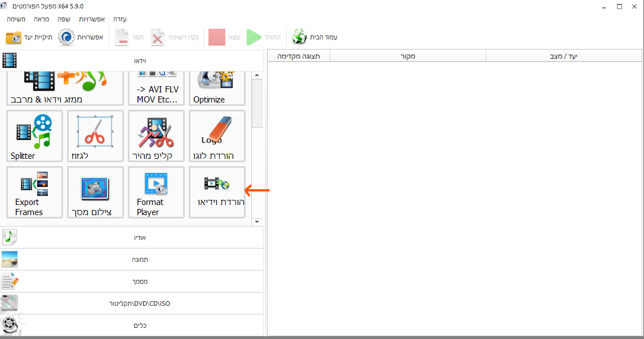
Task: Open the קליפ מהיר fast clip tool
Action: click(156, 136)
